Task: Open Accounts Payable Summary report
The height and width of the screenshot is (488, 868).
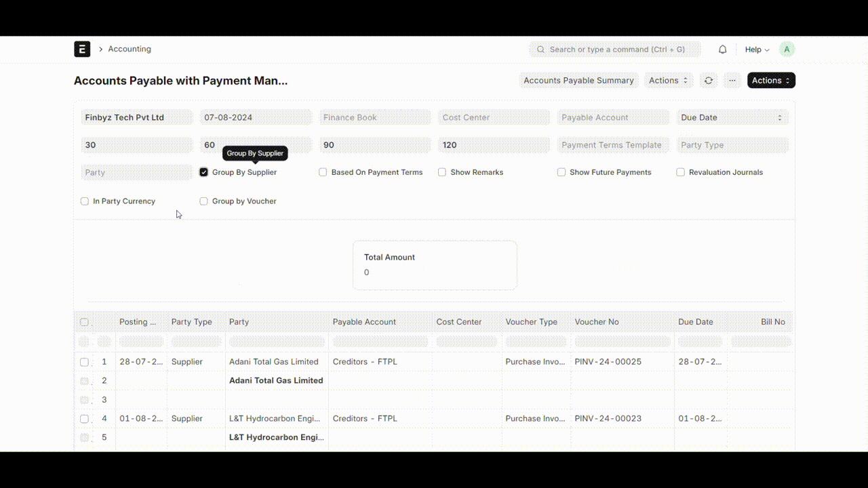Action: (578, 81)
